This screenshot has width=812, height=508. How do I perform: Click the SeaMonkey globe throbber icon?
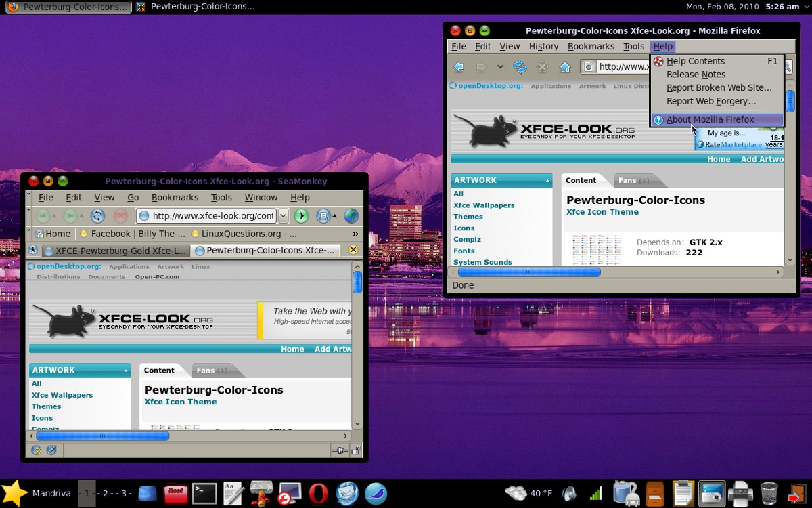351,216
